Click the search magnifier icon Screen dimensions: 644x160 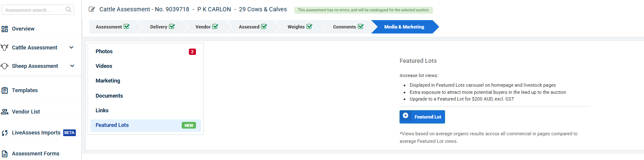pos(69,10)
